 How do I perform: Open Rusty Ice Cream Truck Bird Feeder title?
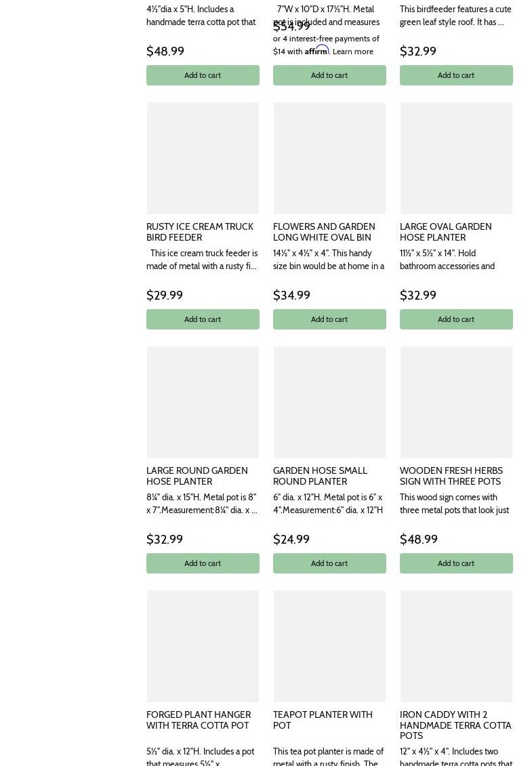click(x=200, y=232)
